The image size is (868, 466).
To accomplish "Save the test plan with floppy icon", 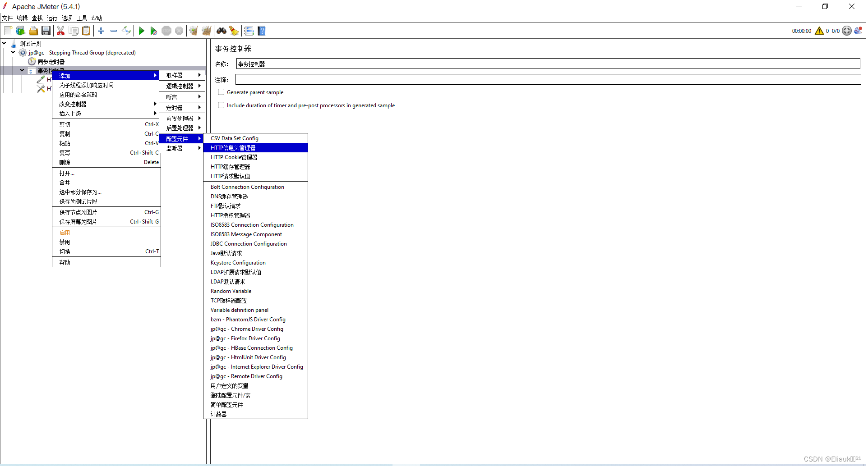I will coord(46,31).
